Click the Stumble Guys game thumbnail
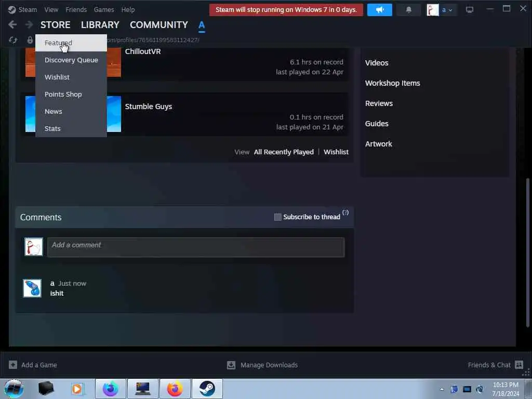Screen dimensions: 532x399 click(114, 114)
